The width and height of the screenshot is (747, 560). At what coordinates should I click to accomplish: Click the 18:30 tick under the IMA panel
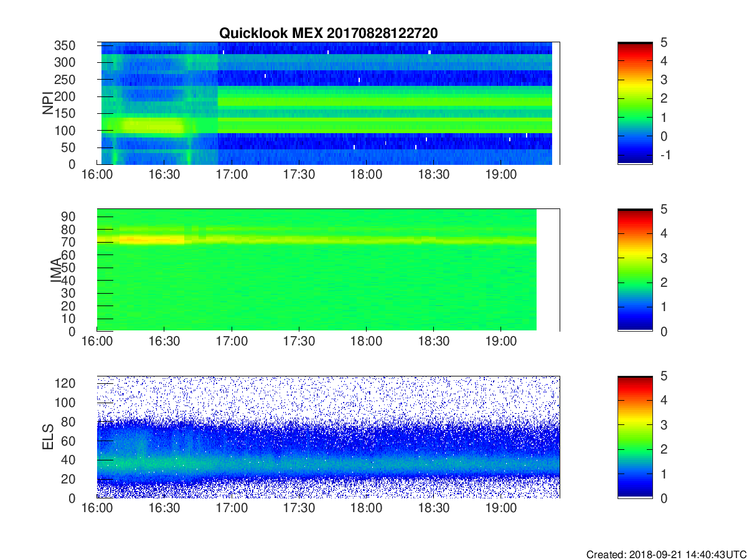click(433, 341)
